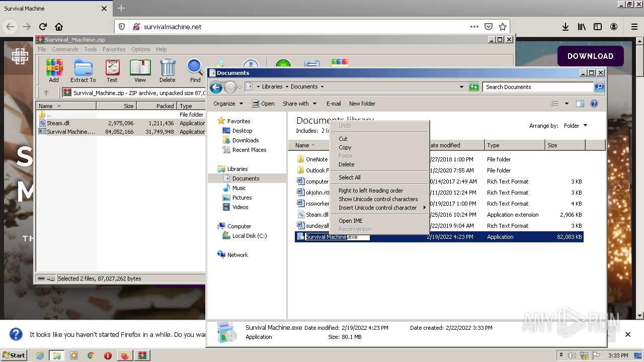
Task: Open the view options dropdown arrow
Action: point(567,104)
